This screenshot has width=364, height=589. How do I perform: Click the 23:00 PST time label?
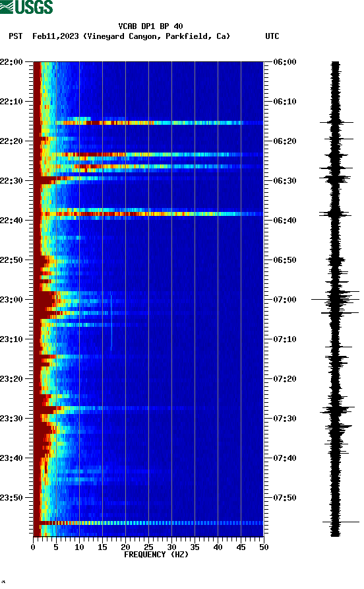(x=11, y=300)
